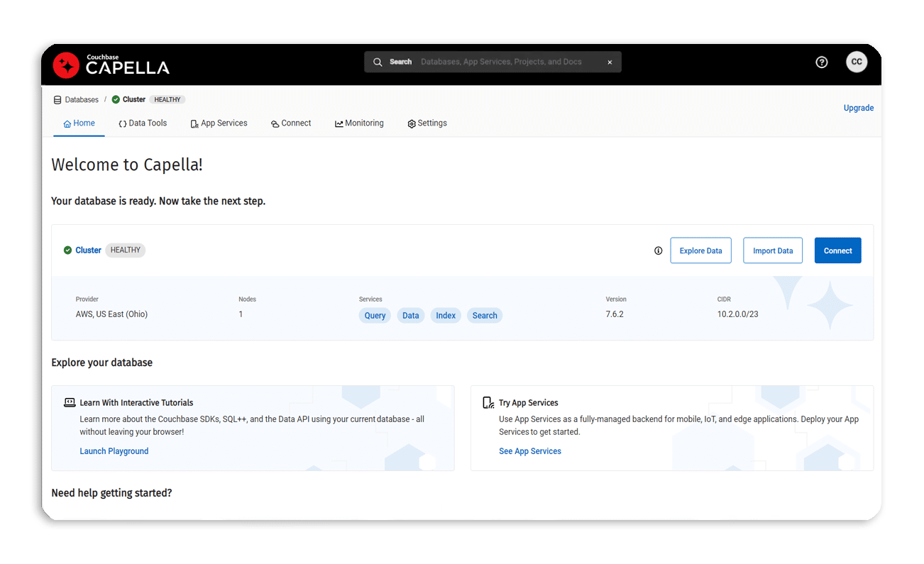Open the Settings tab
Viewport: 924px width, 564px height.
coord(427,123)
